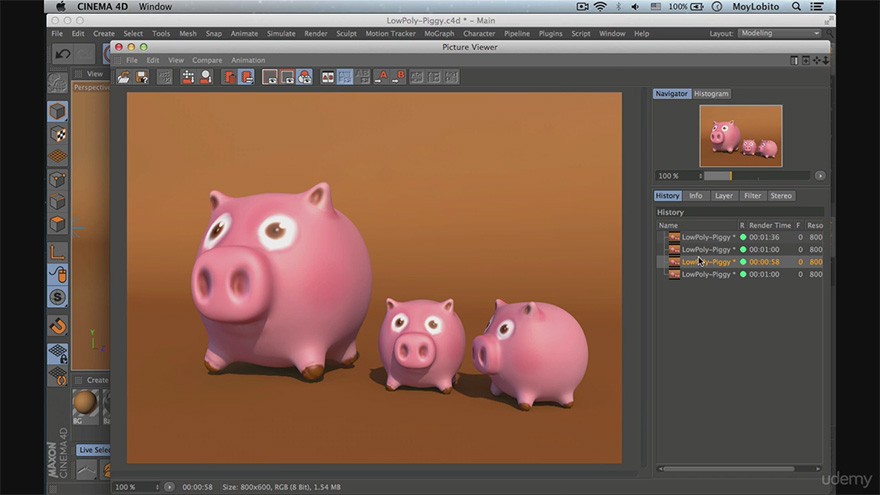Click the Navigator pig thumbnail preview

(x=741, y=136)
